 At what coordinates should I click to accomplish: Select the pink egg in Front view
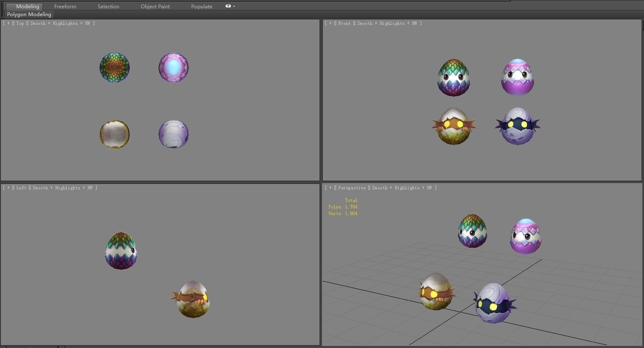pyautogui.click(x=517, y=77)
